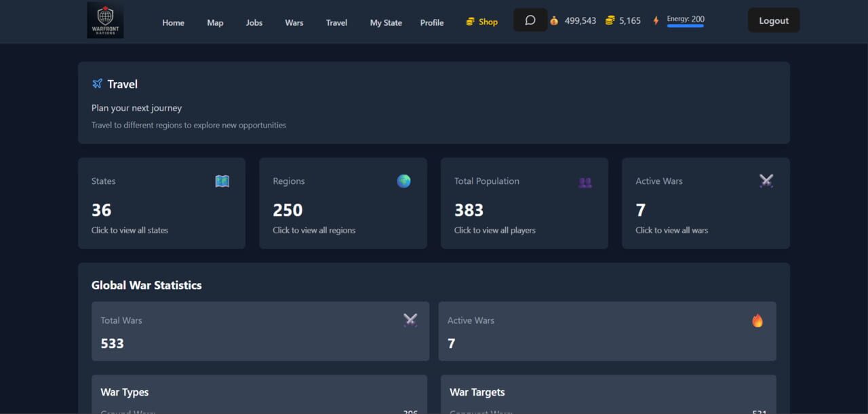Click the flame icon beside Active Wars statistic
This screenshot has height=414, width=868.
[x=757, y=320]
